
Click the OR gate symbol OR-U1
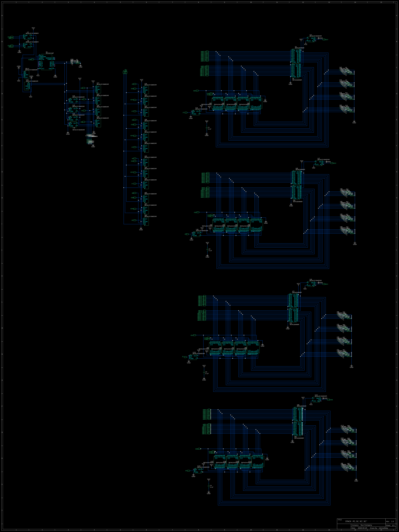point(27,75)
